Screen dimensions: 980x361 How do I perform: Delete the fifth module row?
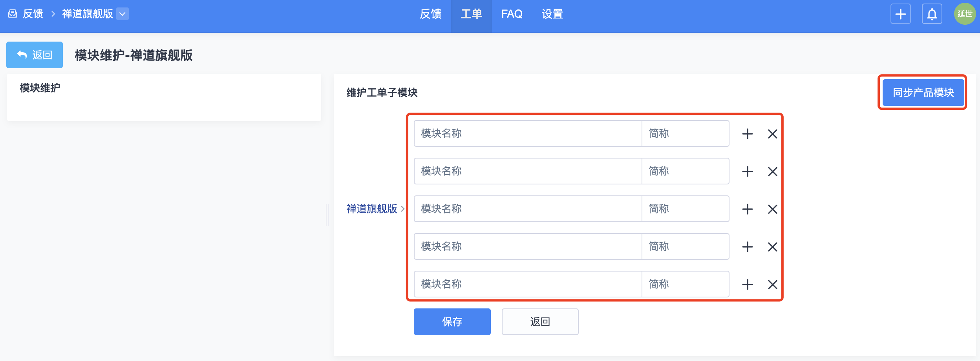[x=772, y=284]
